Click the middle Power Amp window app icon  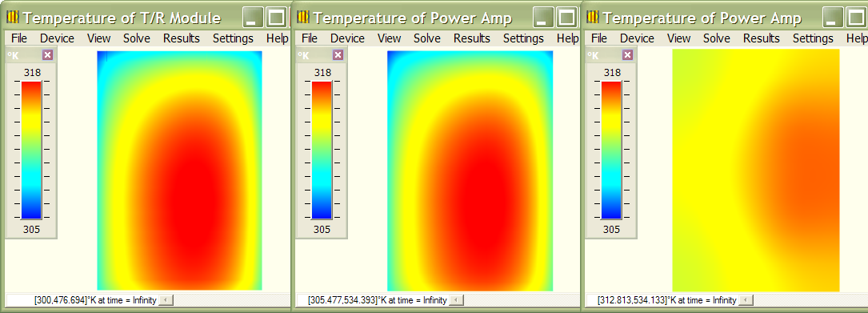pyautogui.click(x=303, y=18)
